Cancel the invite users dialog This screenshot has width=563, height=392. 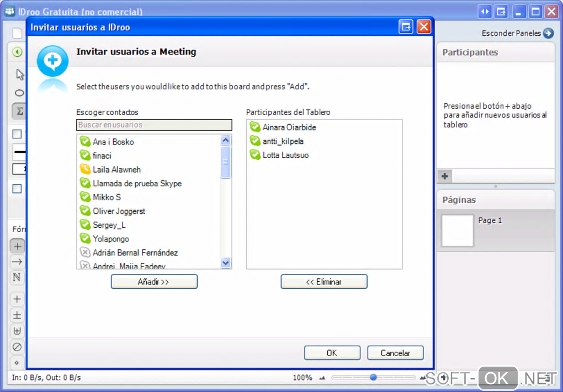(395, 353)
